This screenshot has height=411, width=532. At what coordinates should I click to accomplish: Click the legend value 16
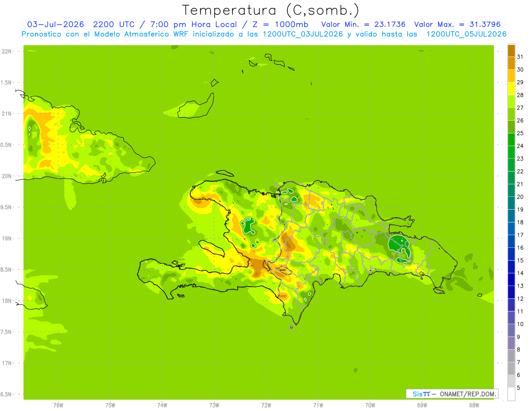(x=520, y=248)
